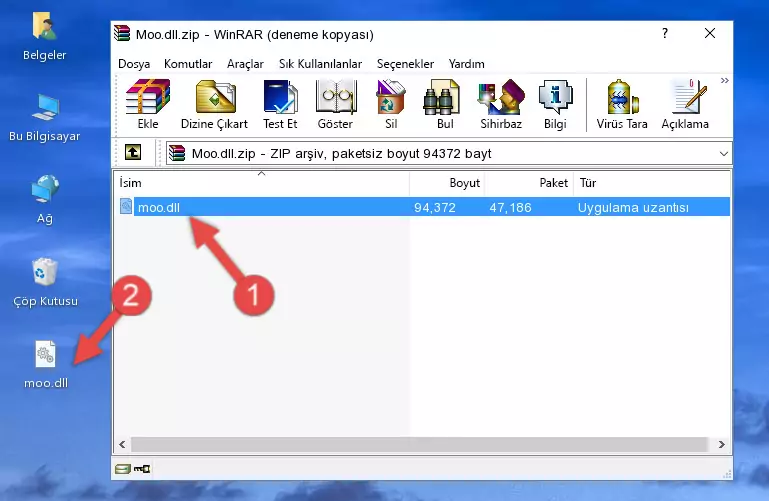The image size is (769, 501).
Task: Open the Açıklama comment tool
Action: click(685, 104)
